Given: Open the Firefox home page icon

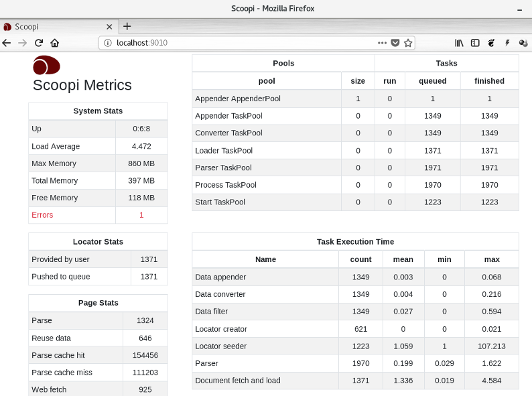Looking at the screenshot, I should [55, 43].
